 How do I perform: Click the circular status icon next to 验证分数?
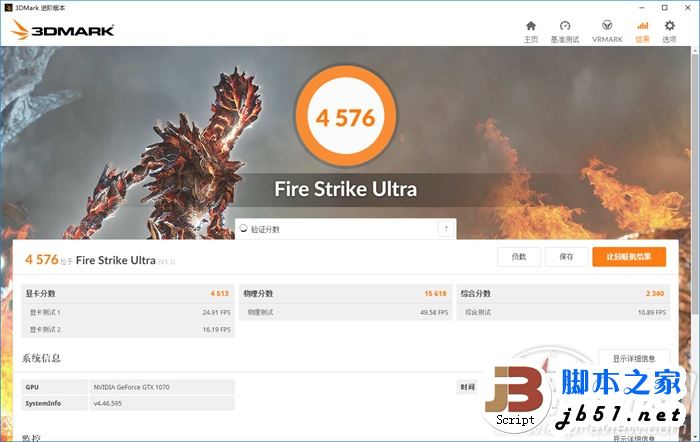tap(243, 229)
